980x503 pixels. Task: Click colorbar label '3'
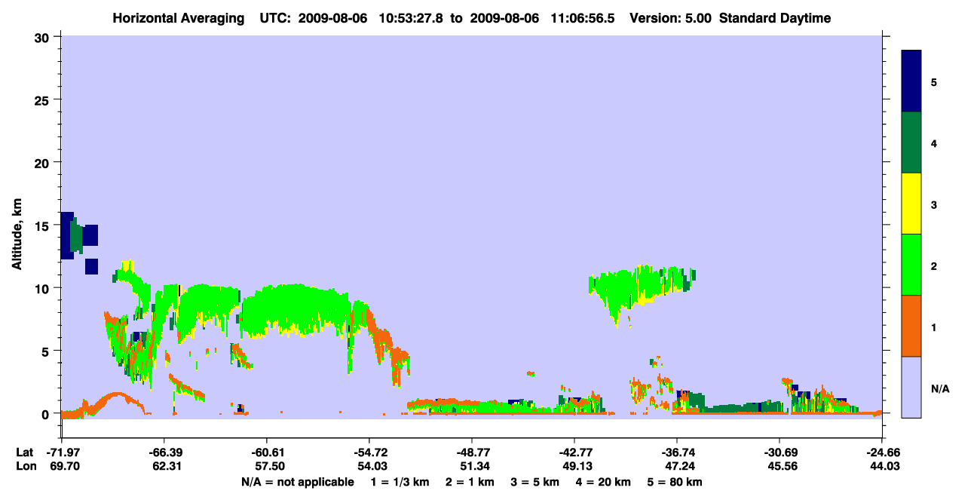coord(934,204)
